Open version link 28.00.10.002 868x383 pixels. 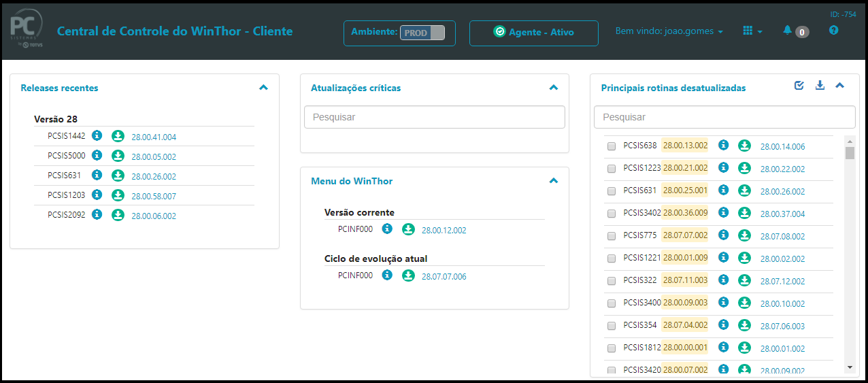pyautogui.click(x=782, y=304)
